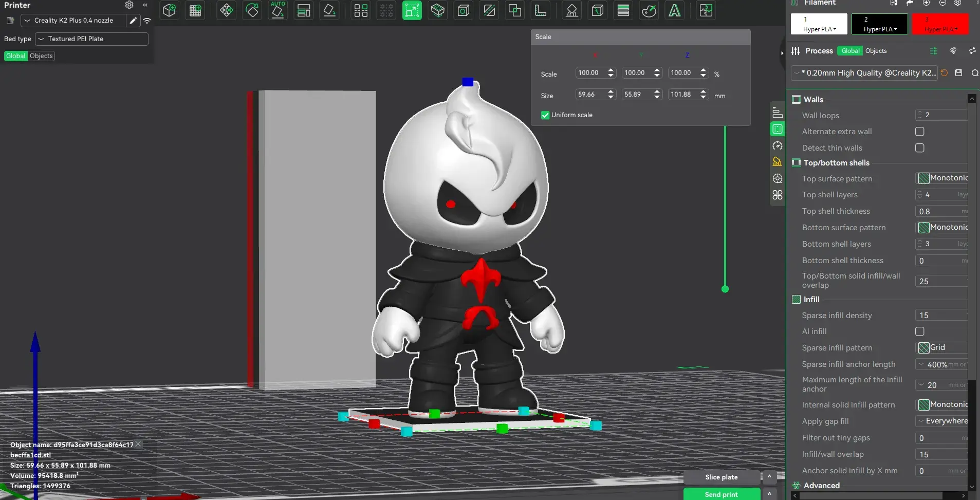Click the Auto orient icon
The width and height of the screenshot is (980, 500).
coord(278,10)
